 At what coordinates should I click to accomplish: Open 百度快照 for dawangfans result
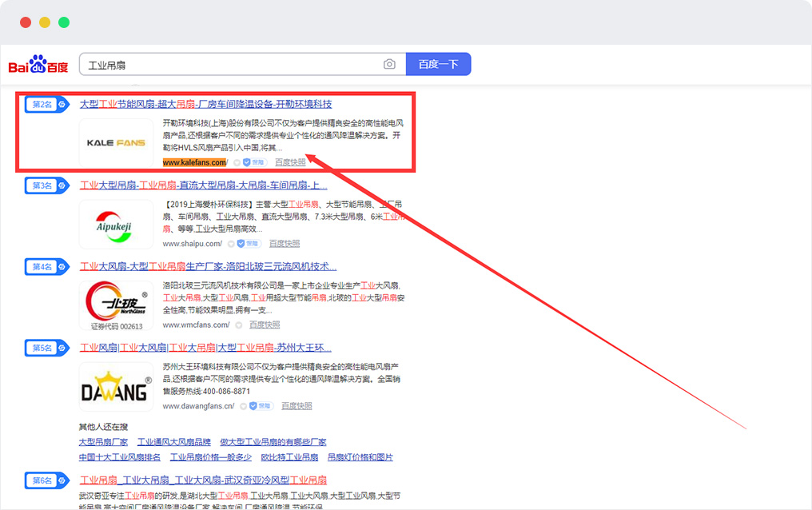297,406
